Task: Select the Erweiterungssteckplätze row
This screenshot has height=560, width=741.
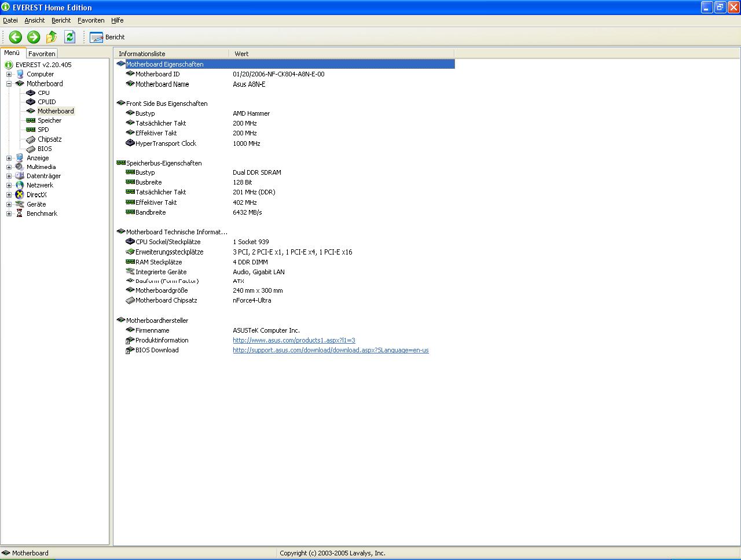Action: pyautogui.click(x=285, y=252)
